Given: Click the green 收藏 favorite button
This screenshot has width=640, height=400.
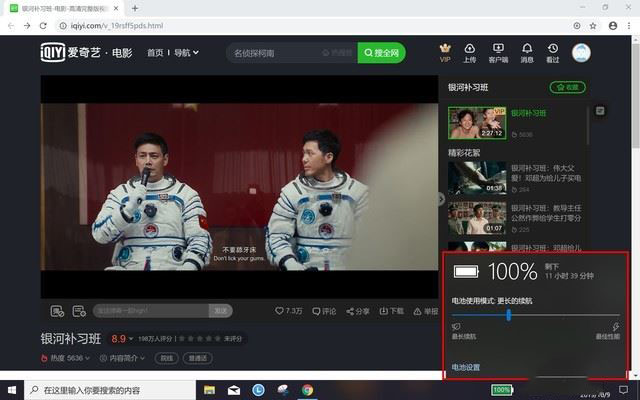Looking at the screenshot, I should pyautogui.click(x=567, y=87).
